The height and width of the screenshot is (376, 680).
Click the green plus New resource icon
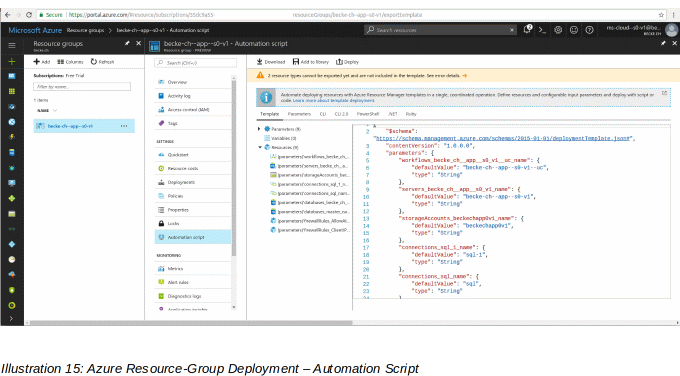pyautogui.click(x=12, y=61)
